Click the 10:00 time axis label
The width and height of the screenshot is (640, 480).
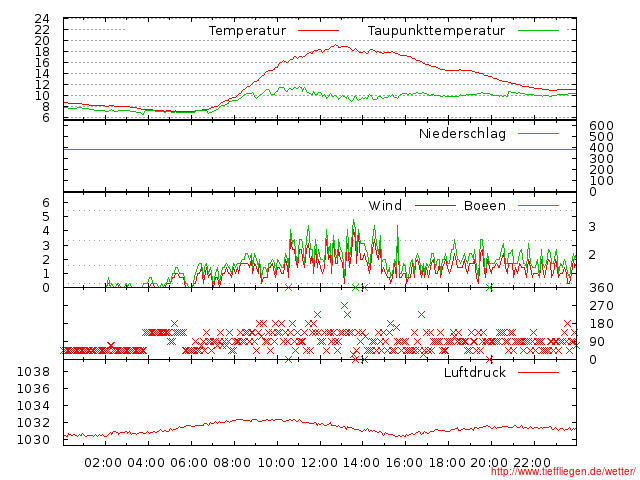point(276,463)
